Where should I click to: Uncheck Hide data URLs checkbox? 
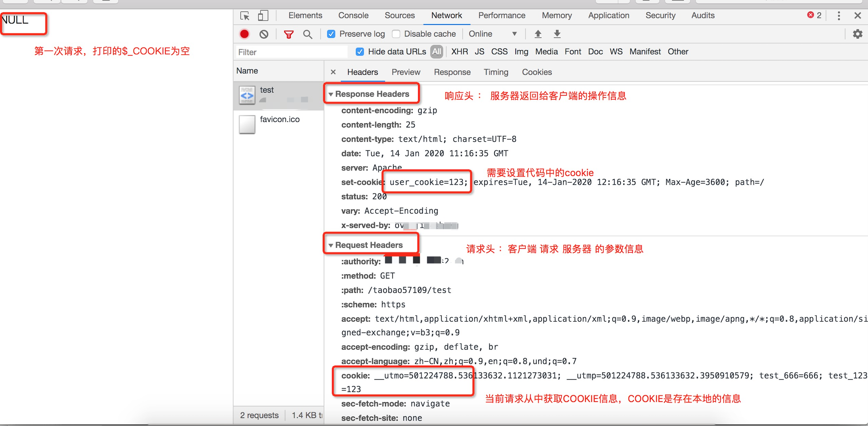click(359, 52)
